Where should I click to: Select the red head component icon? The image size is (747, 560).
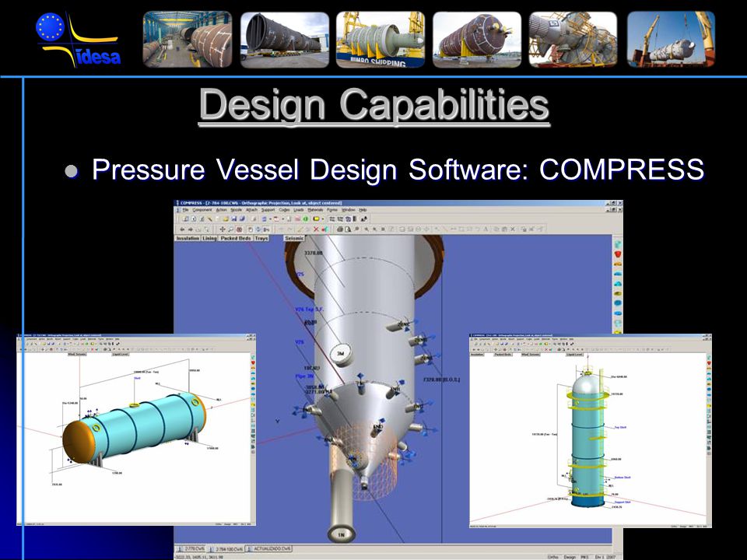(x=618, y=254)
